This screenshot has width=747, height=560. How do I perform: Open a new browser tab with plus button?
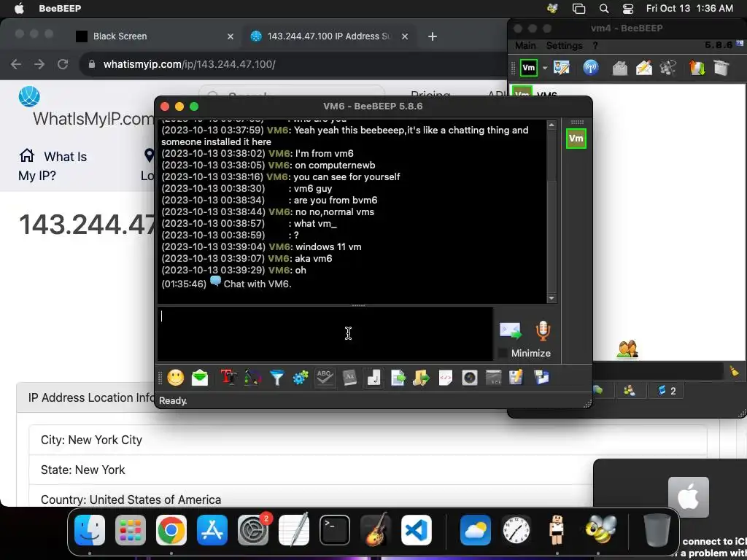[432, 36]
